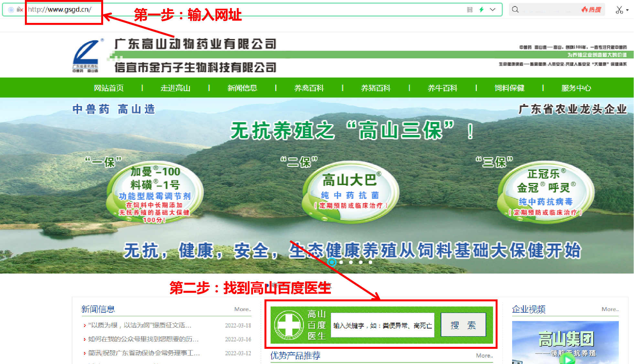Expand the address bar history dropdown chevron
Screen dimensions: 634x364
[492, 10]
